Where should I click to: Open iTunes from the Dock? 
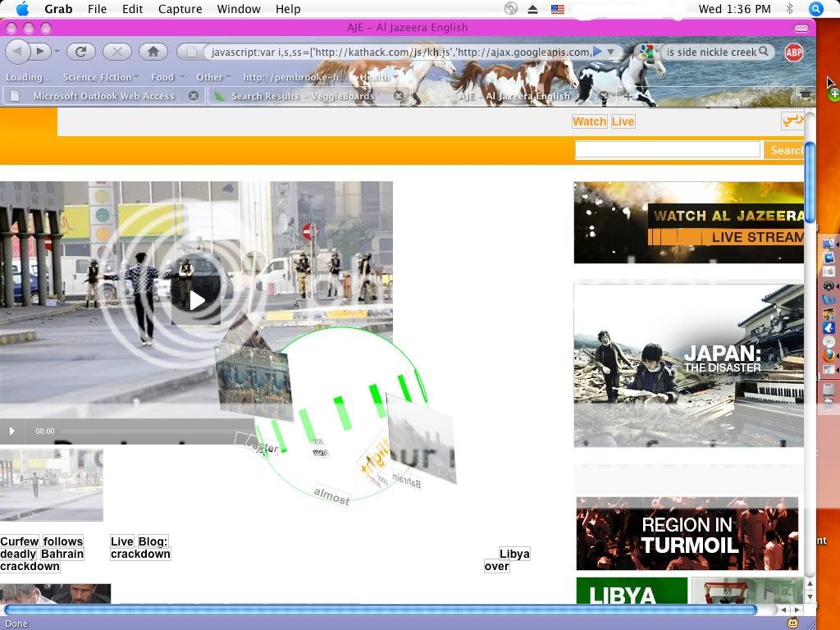[829, 342]
